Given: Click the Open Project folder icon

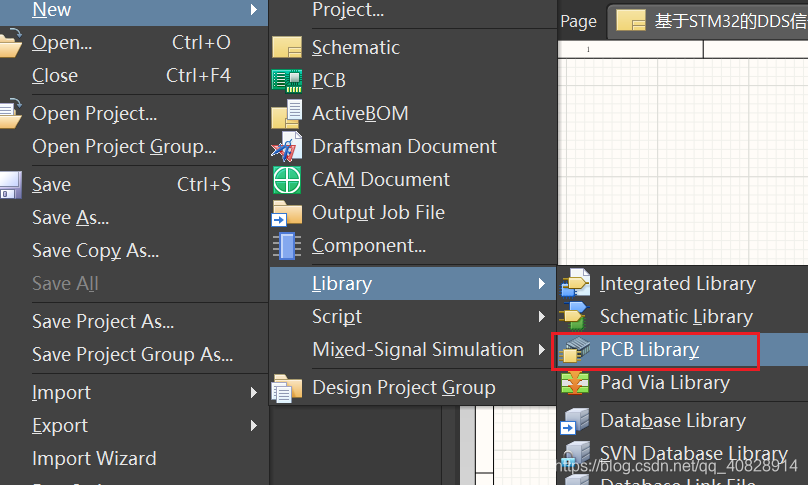Looking at the screenshot, I should [11, 113].
